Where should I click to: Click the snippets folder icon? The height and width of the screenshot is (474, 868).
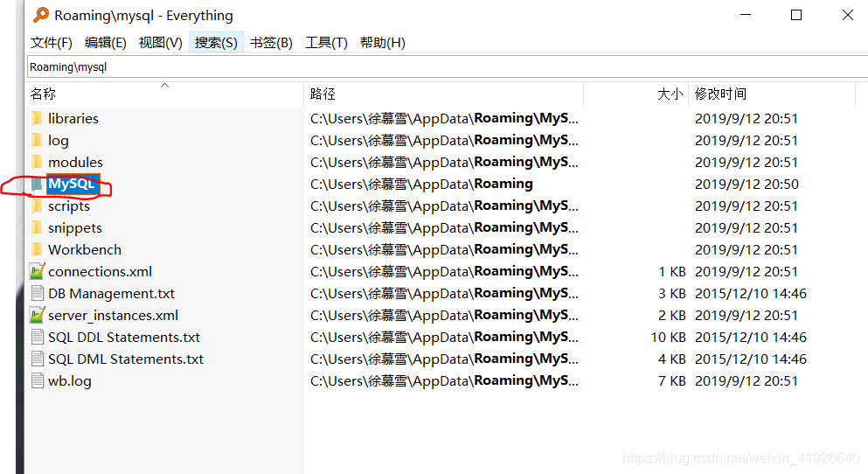pyautogui.click(x=37, y=227)
